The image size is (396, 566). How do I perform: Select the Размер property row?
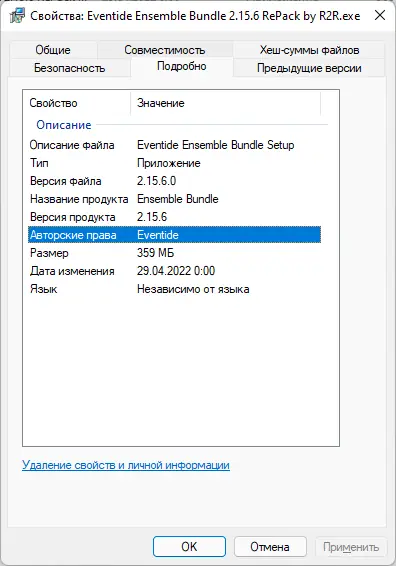tap(174, 253)
